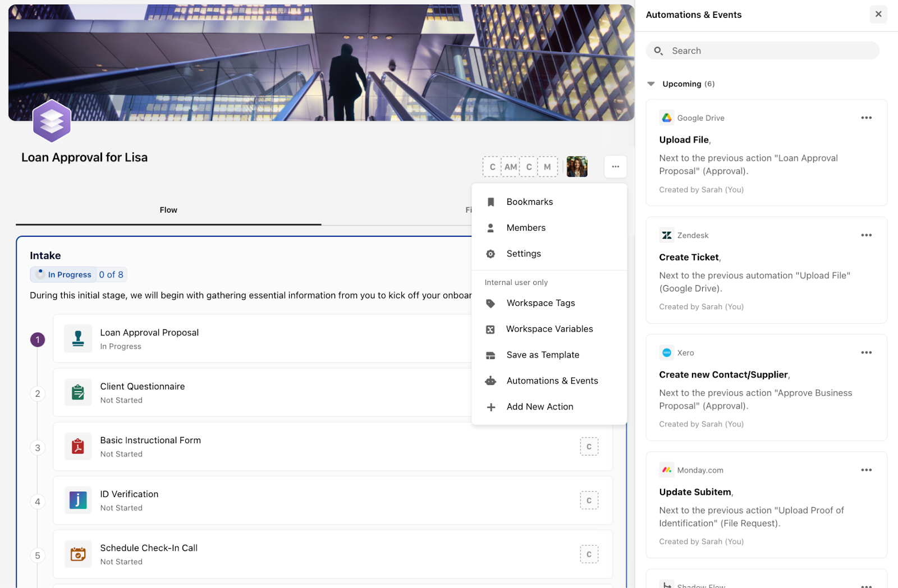The height and width of the screenshot is (588, 898).
Task: Click the 0 of 8 progress counter
Action: pyautogui.click(x=111, y=274)
